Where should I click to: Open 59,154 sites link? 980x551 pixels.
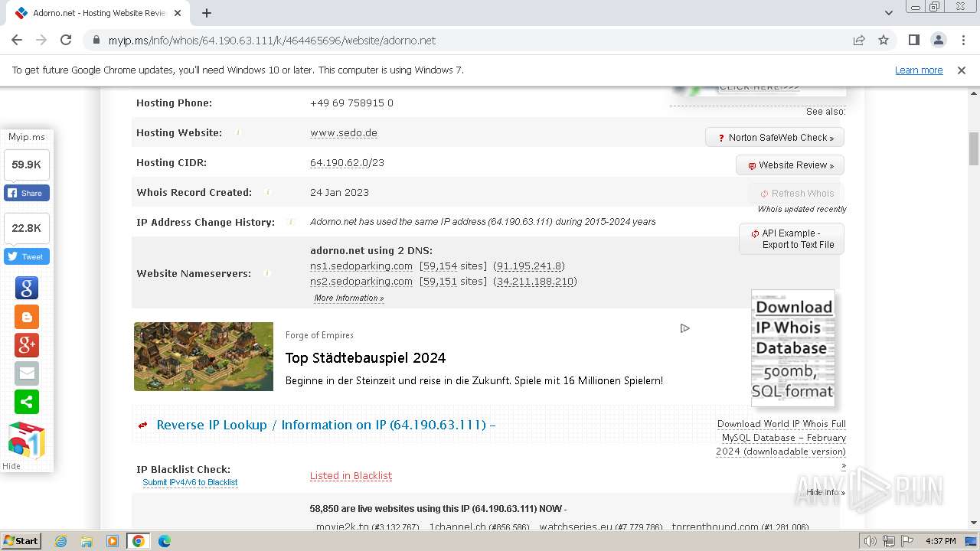439,266
